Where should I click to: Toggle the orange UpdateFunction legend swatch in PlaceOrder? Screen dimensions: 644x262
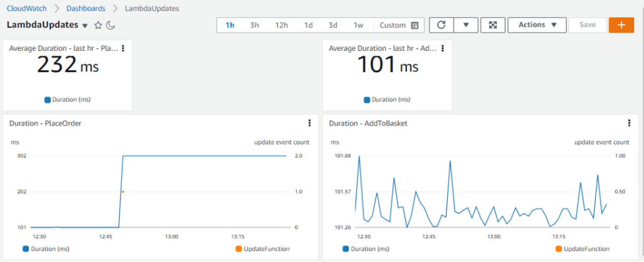238,249
